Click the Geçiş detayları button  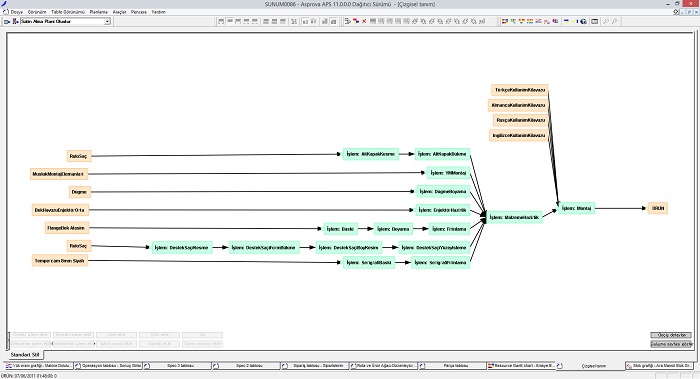tap(671, 335)
